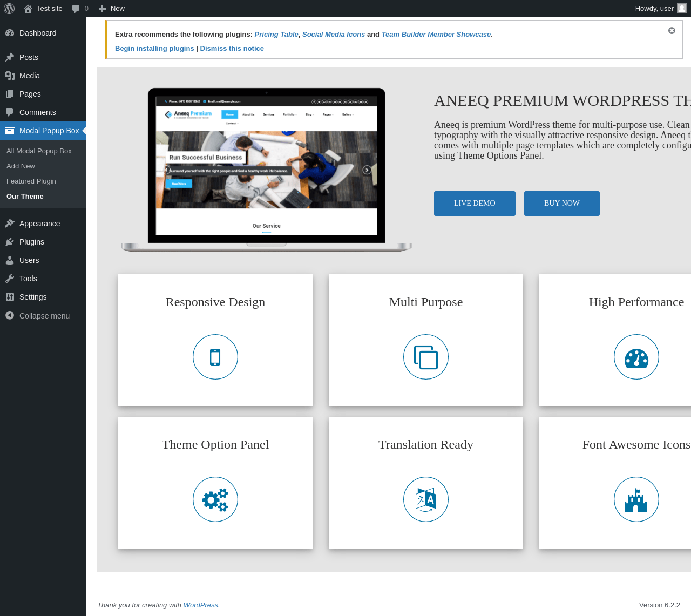This screenshot has height=616, width=691.
Task: Click Begin installing plugins link
Action: point(154,49)
